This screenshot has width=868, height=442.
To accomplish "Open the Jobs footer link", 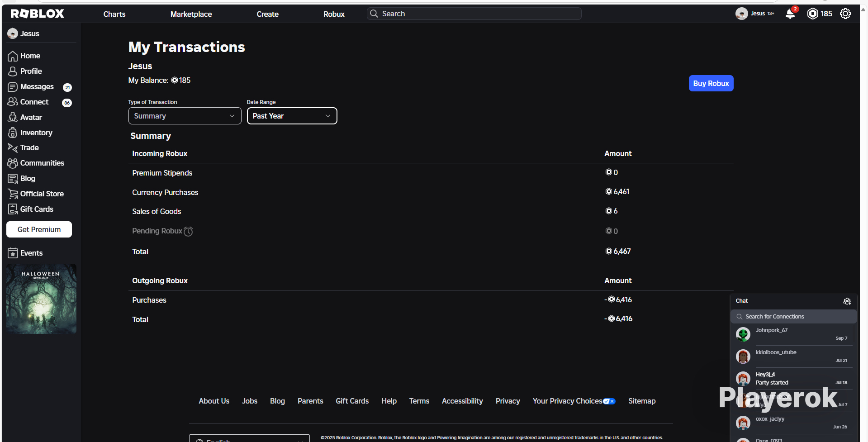I will (250, 401).
